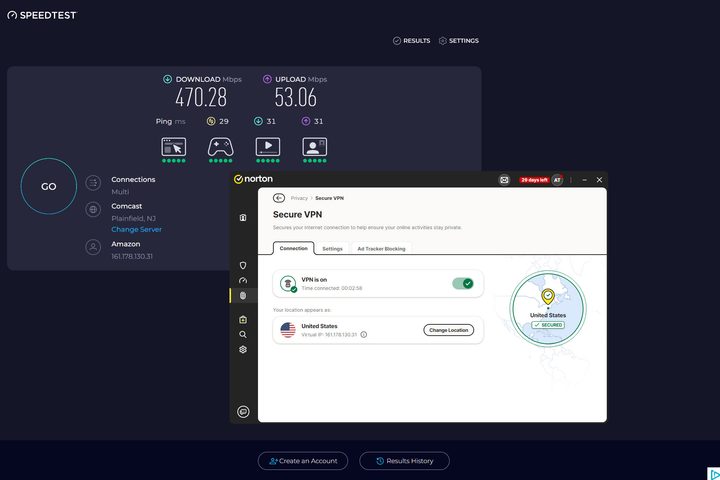Switch to the Ad Tracker Blocking tab

(382, 248)
